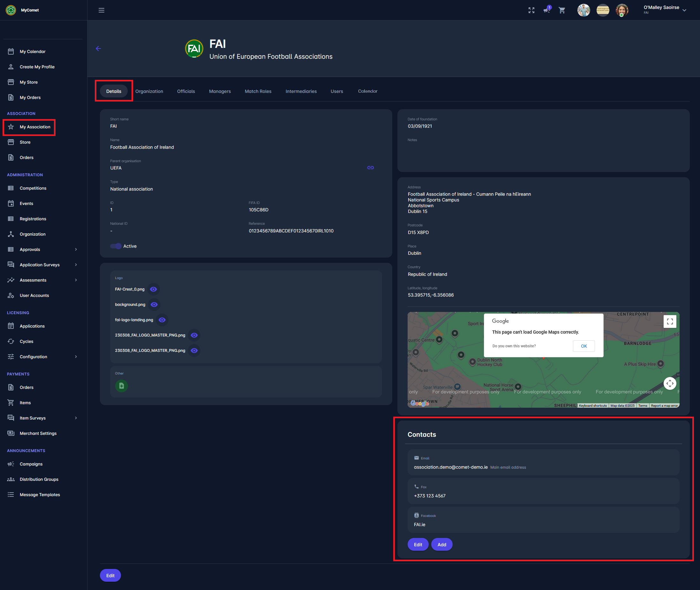Open the Competitions sidebar item

(33, 188)
